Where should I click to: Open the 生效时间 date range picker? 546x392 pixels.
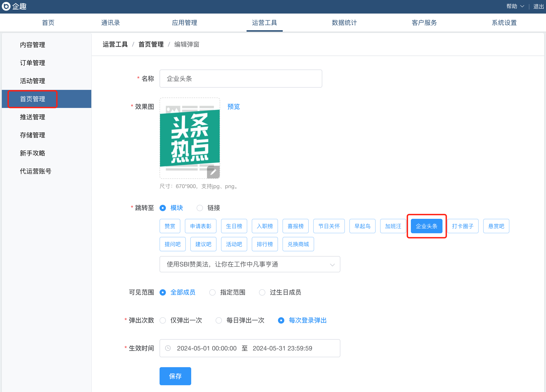[x=249, y=348]
